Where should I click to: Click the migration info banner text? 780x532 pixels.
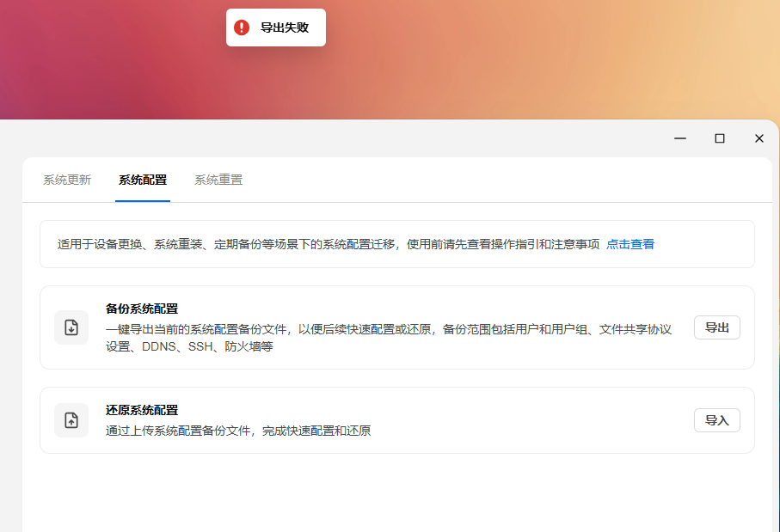(329, 244)
